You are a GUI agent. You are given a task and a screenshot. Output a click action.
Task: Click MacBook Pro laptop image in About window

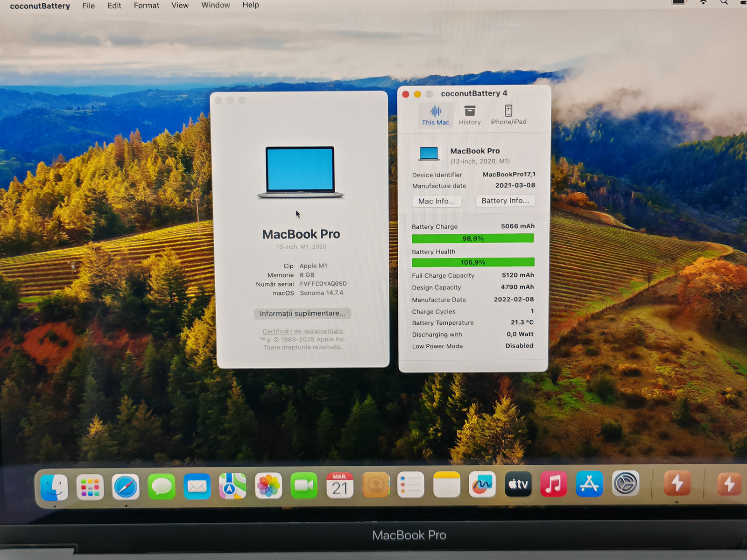pos(300,172)
